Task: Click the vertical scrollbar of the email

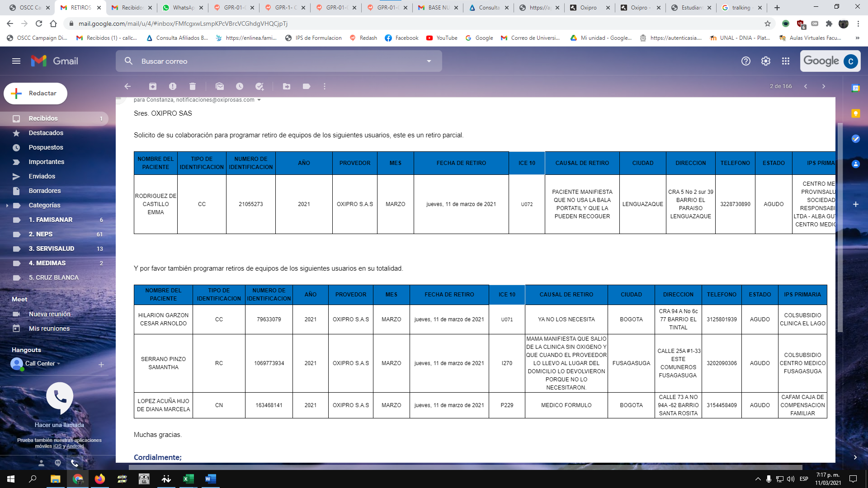Action: coord(840,227)
